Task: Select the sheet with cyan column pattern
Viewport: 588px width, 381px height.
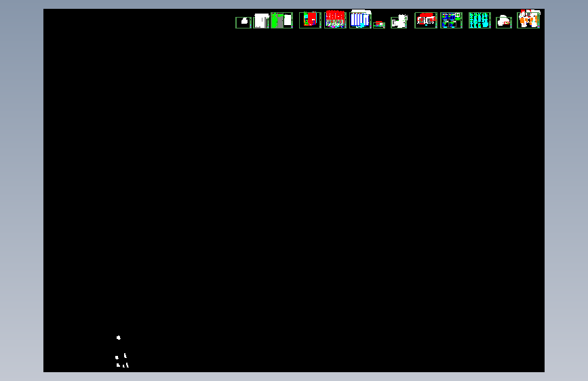Action: [479, 20]
